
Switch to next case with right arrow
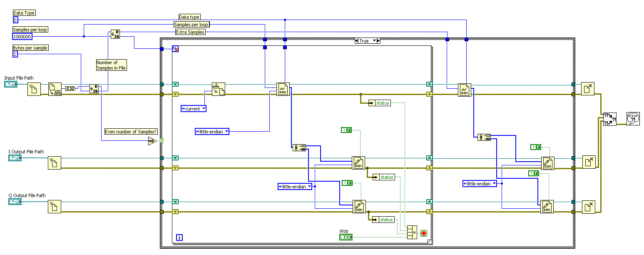pyautogui.click(x=379, y=41)
